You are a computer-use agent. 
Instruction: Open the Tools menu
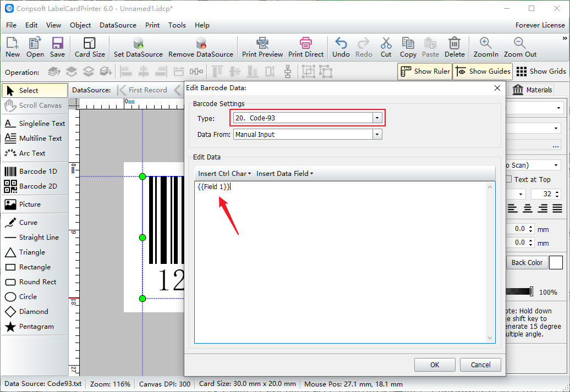pyautogui.click(x=177, y=25)
